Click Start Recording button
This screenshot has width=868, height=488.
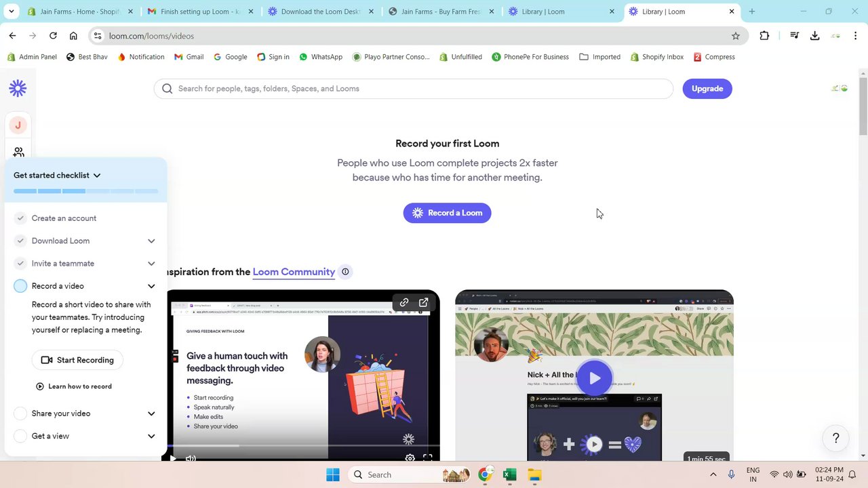coord(77,360)
